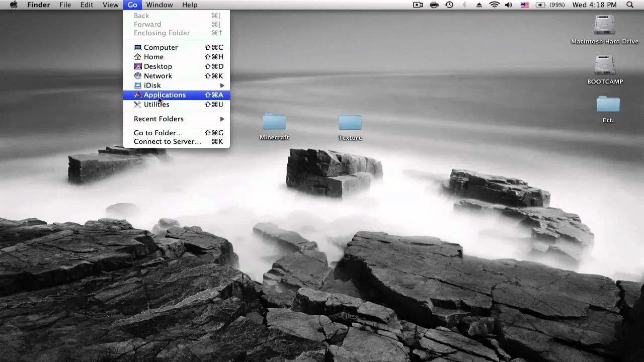The image size is (644, 362).
Task: Choose Go to Folder…
Action: (x=177, y=133)
